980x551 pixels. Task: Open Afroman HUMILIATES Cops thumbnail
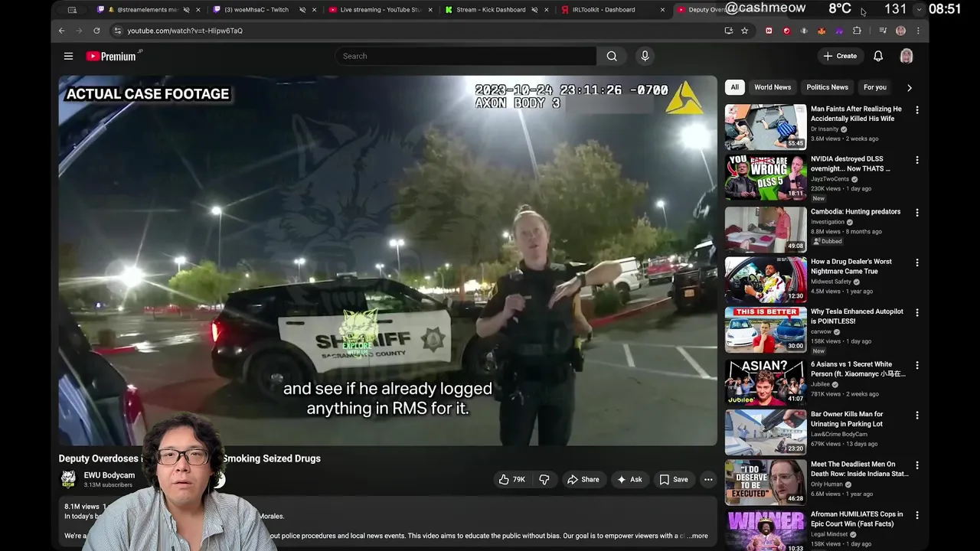tap(766, 530)
